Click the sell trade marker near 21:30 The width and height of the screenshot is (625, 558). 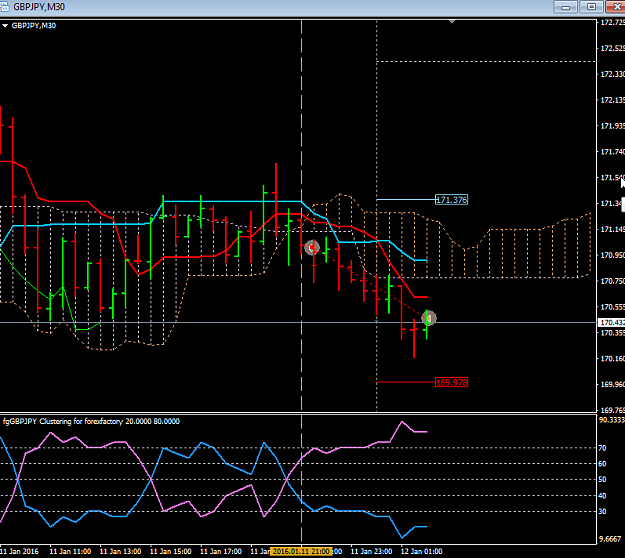coord(312,248)
